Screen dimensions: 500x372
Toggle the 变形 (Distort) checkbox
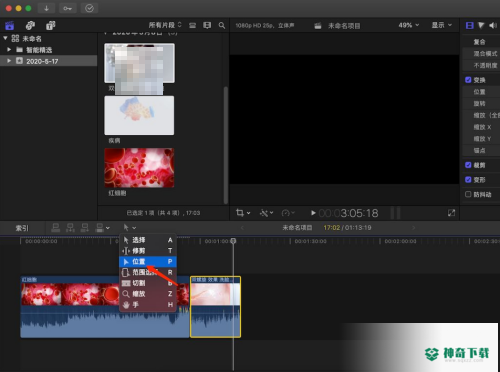pos(468,179)
